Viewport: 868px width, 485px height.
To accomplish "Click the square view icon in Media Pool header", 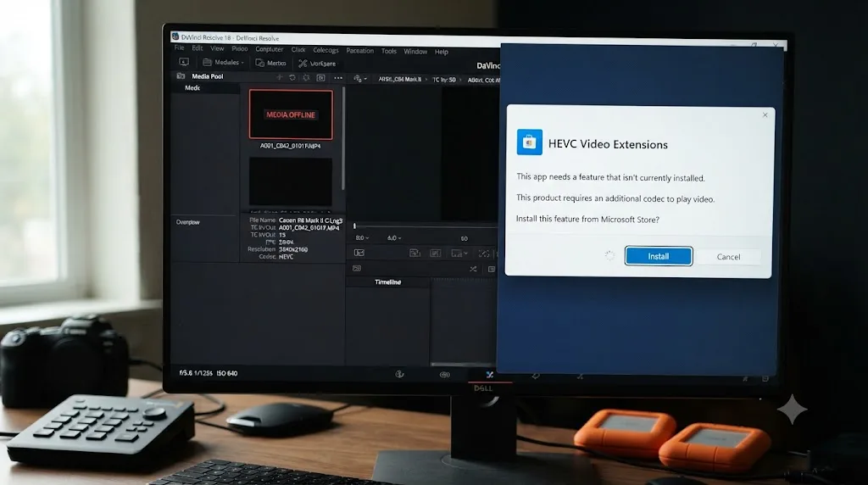I will tap(320, 78).
